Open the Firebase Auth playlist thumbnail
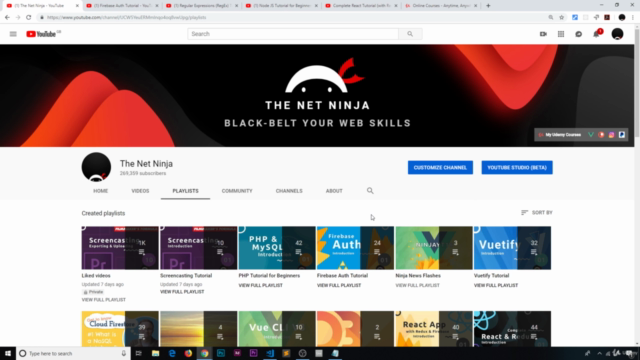This screenshot has height=360, width=640. (355, 248)
